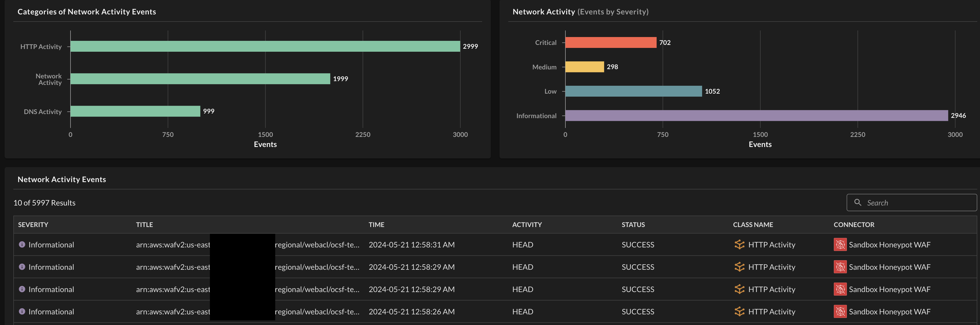Viewport: 980px width, 325px height.
Task: Click the 'Network Activity Events' table heading
Action: [x=62, y=179]
